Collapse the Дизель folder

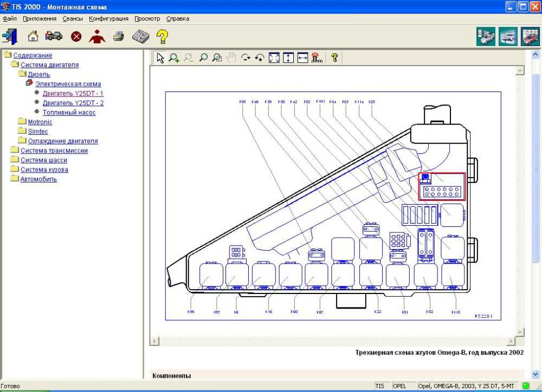[x=38, y=74]
